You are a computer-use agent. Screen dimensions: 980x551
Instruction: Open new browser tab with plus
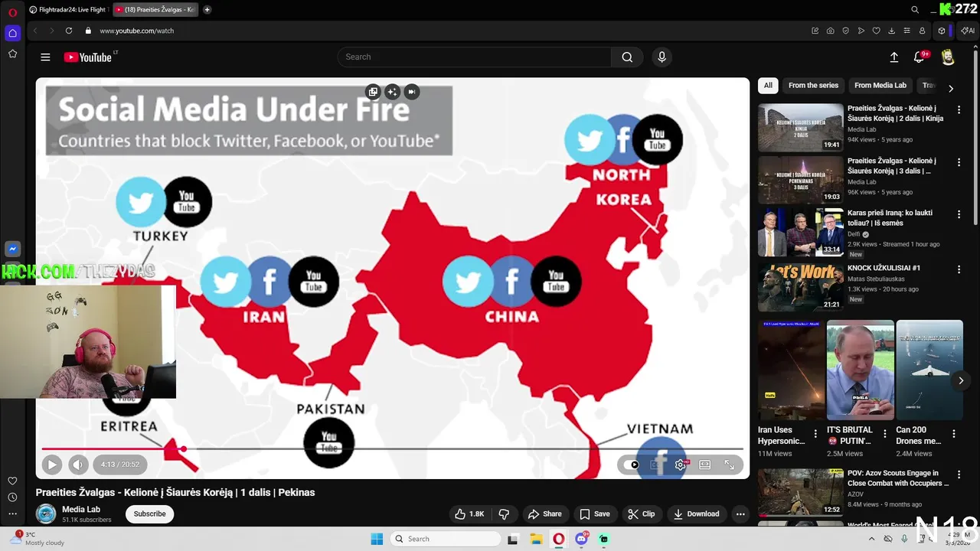[207, 10]
